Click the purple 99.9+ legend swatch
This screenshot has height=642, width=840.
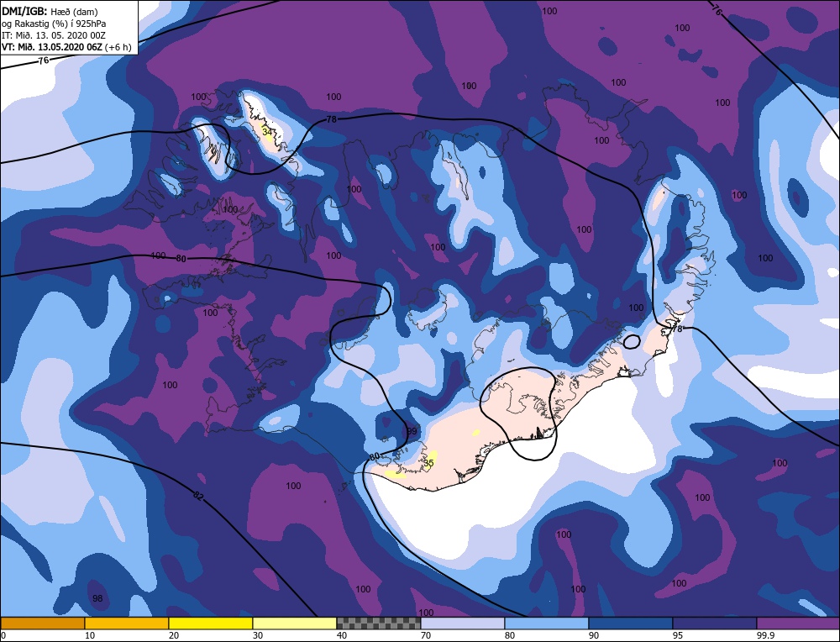pyautogui.click(x=798, y=623)
